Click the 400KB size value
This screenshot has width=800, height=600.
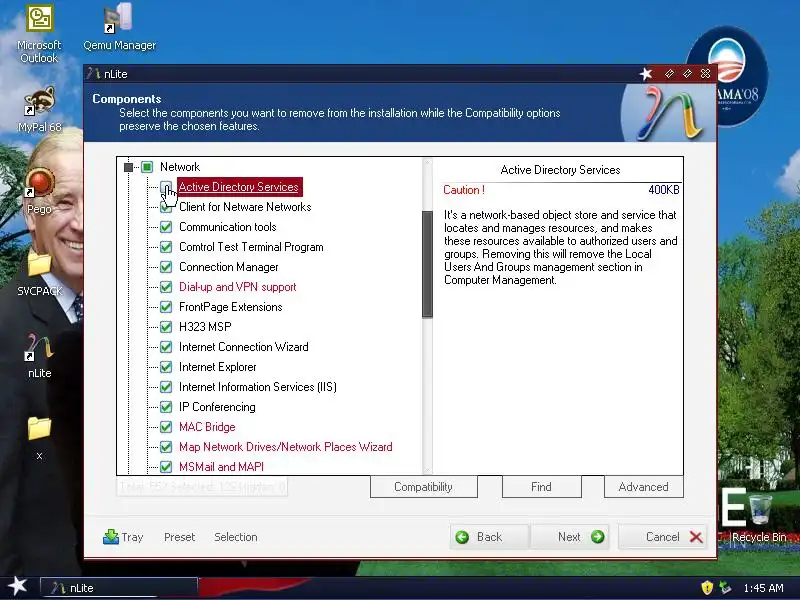click(664, 190)
